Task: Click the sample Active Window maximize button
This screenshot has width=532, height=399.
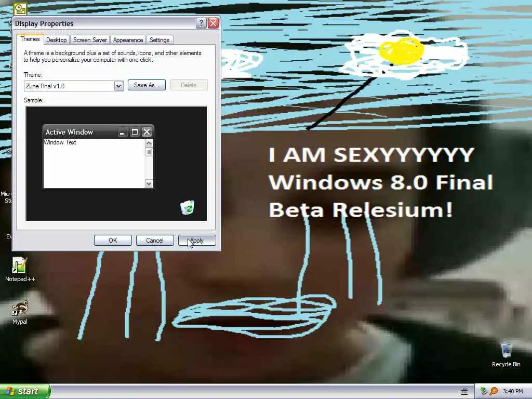Action: 135,132
